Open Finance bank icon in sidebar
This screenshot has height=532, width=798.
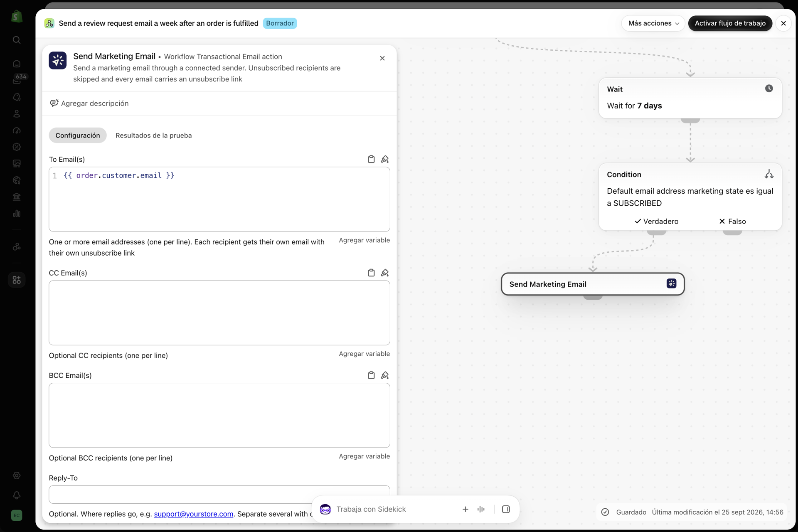(x=17, y=197)
